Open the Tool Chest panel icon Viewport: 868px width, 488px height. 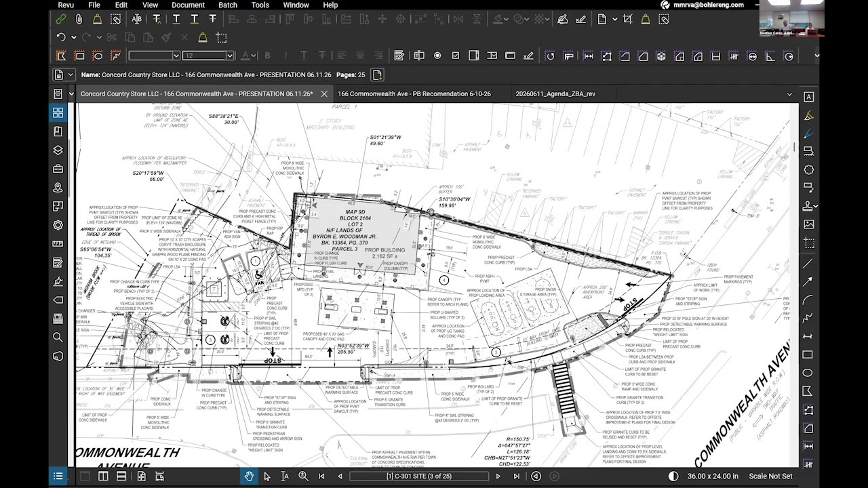tap(58, 169)
